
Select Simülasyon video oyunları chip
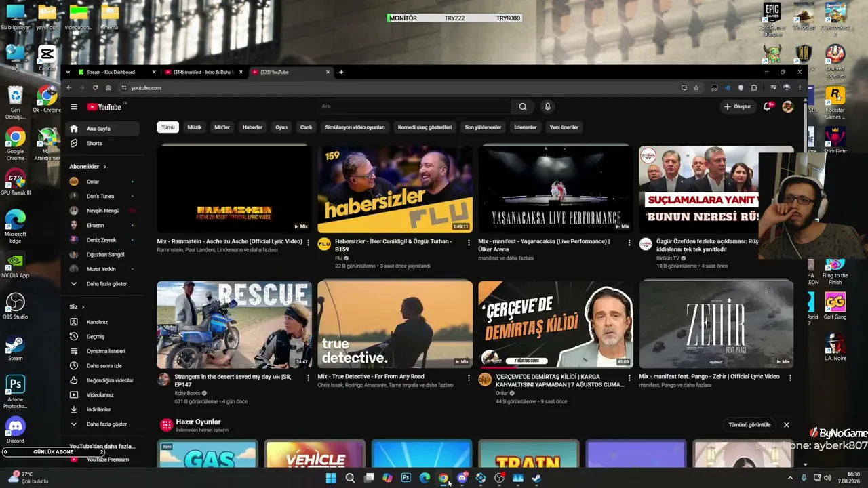coord(355,127)
